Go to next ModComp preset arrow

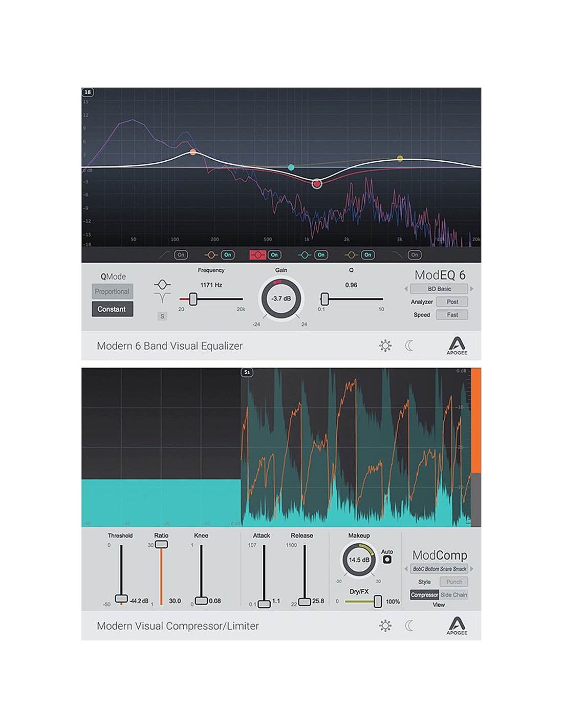pyautogui.click(x=471, y=569)
